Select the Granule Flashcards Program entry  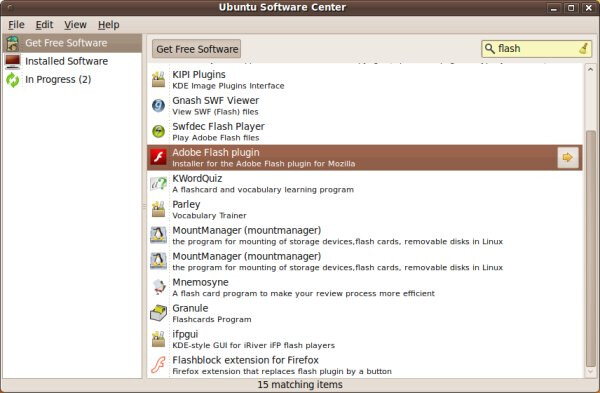[365, 313]
